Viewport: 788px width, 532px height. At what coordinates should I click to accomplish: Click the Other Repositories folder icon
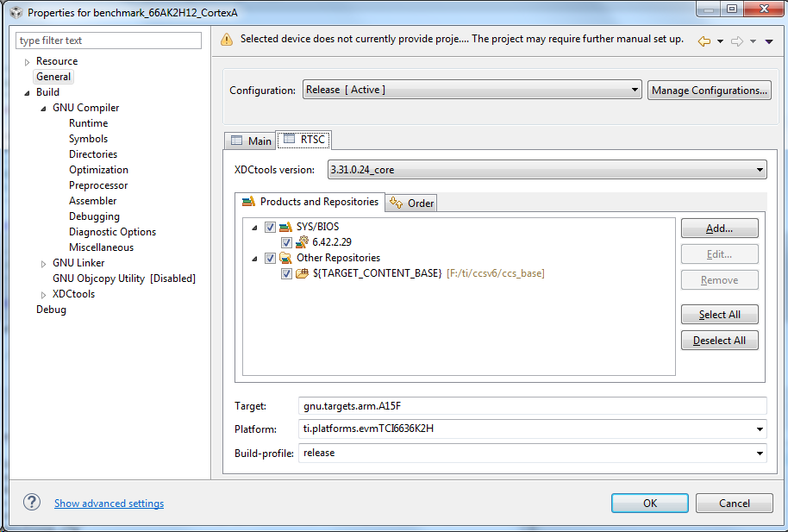285,258
